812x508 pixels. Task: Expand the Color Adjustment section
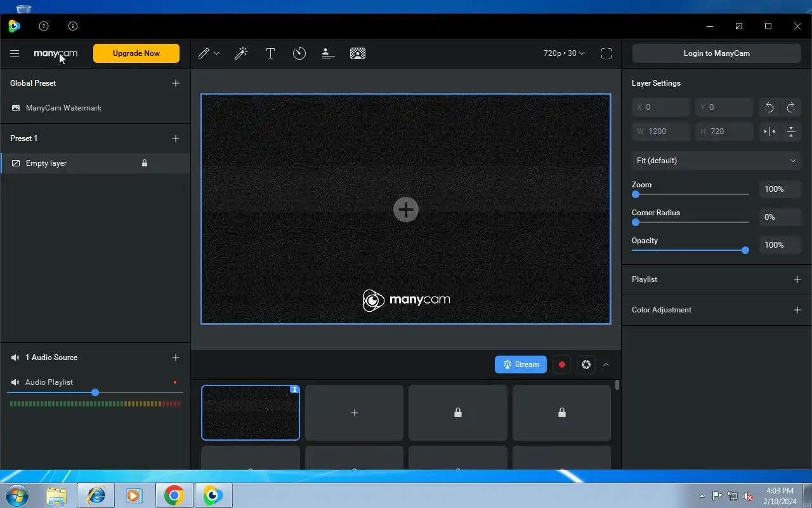click(x=797, y=310)
